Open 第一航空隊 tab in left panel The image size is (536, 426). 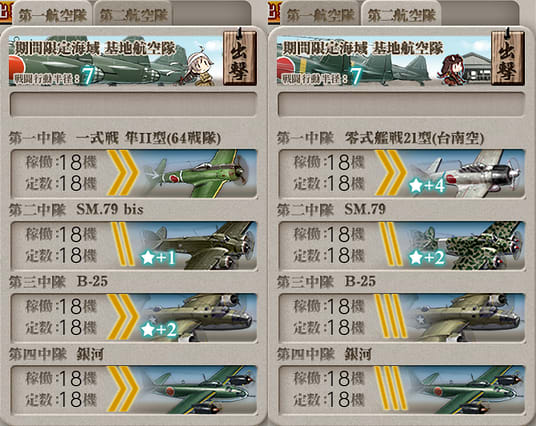click(x=52, y=15)
